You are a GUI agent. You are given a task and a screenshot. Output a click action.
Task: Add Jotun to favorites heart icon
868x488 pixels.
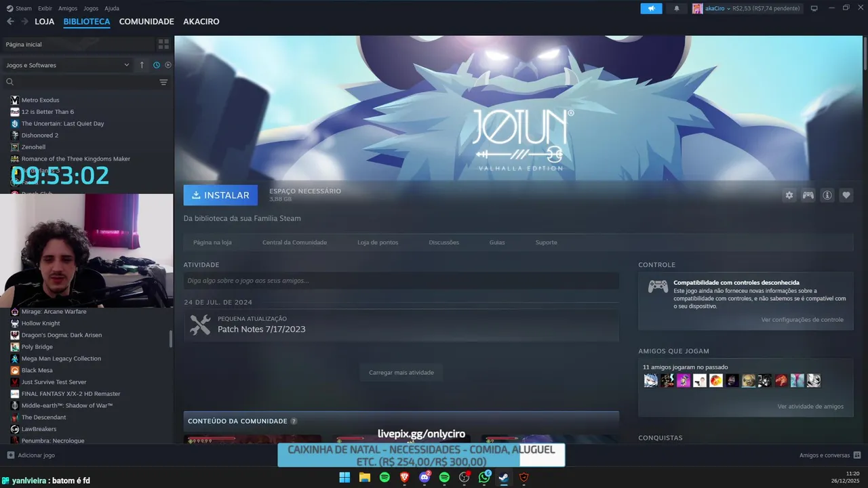(x=846, y=195)
